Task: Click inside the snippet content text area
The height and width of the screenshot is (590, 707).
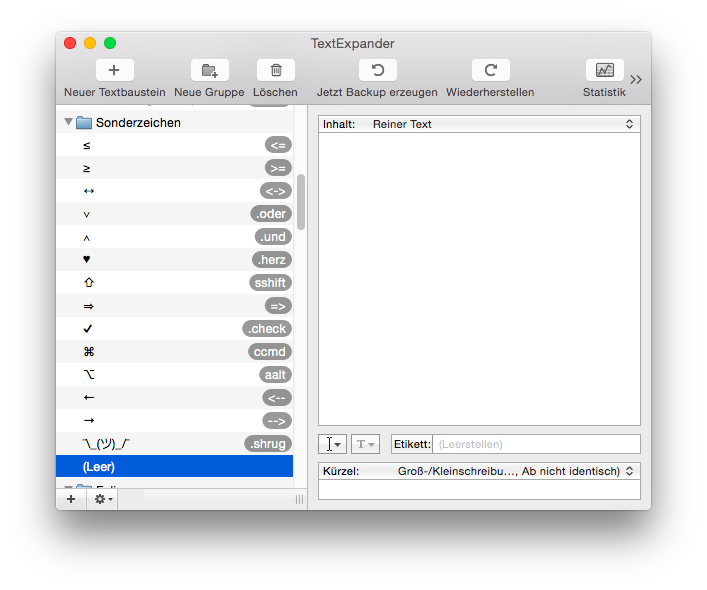Action: point(479,279)
